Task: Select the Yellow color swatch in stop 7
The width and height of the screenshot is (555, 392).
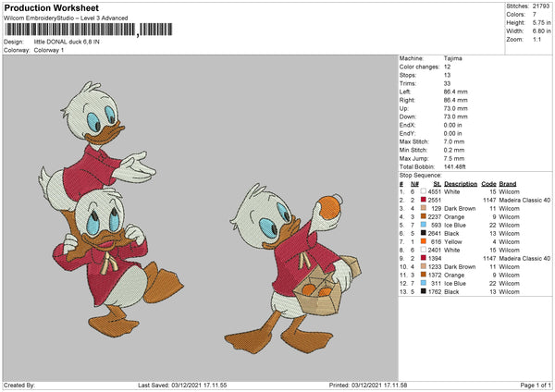Action: [422, 241]
